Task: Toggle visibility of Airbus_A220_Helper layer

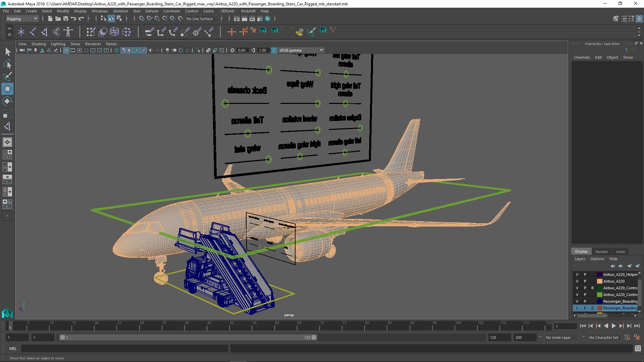Action: tap(577, 275)
